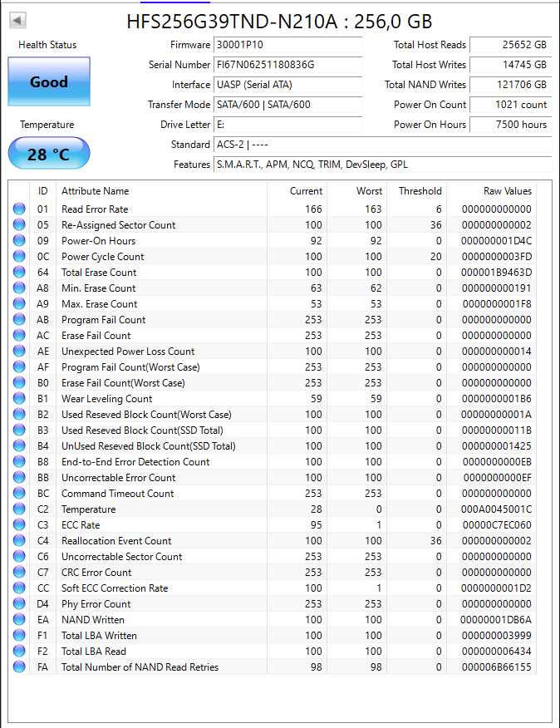Click the status orb for Program Fail Count row AB
Viewport: 560px width, 728px height.
tap(19, 319)
